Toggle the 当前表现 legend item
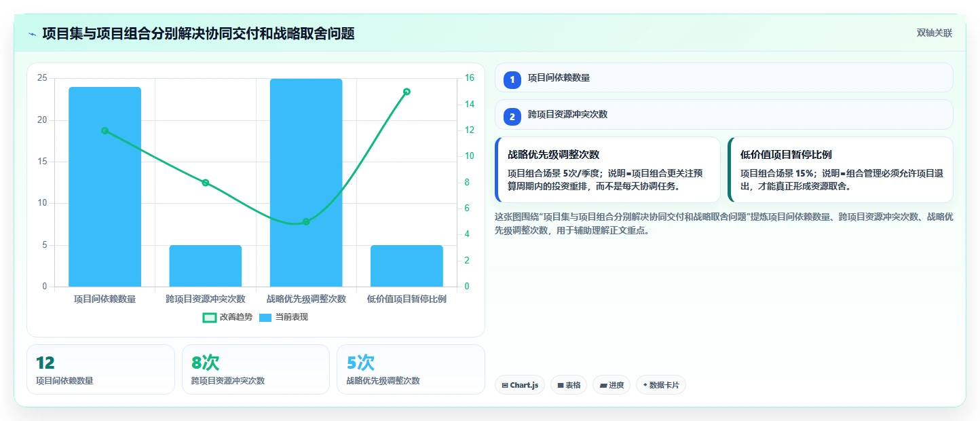This screenshot has height=421, width=980. point(284,317)
